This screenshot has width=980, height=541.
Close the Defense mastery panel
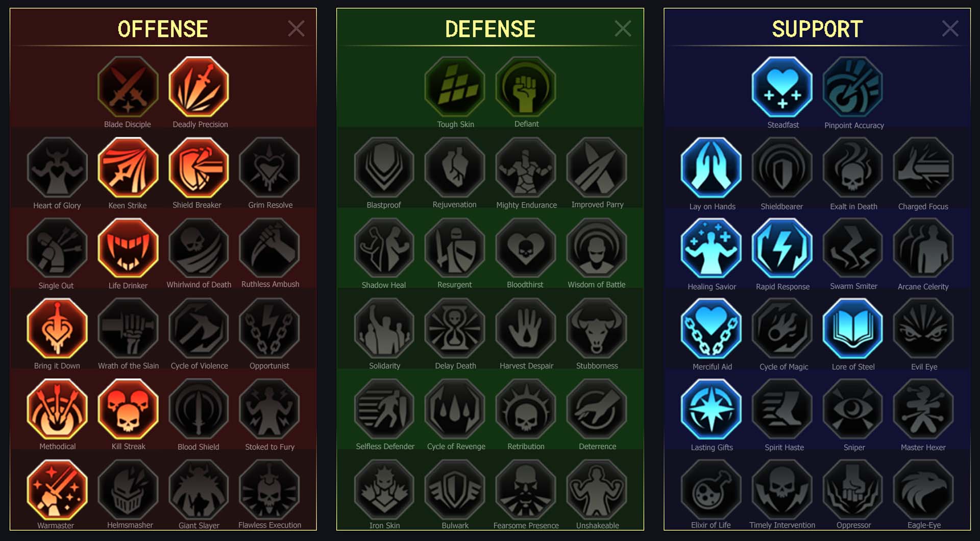click(623, 29)
